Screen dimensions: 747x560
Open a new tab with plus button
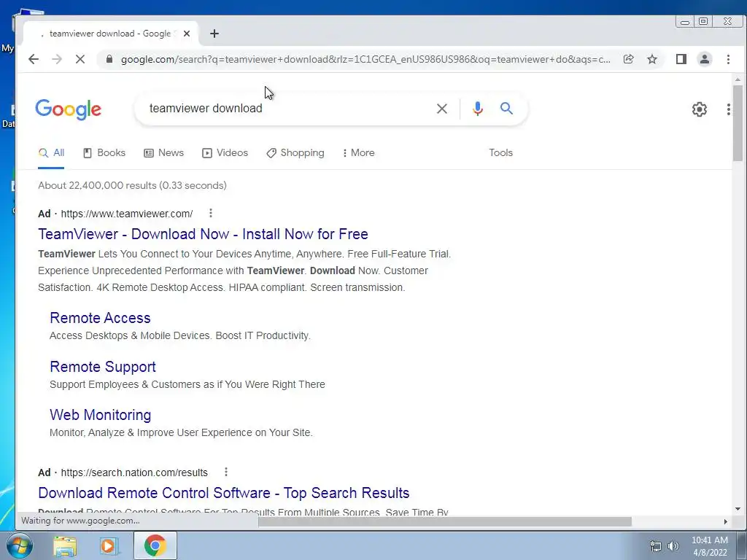click(214, 34)
